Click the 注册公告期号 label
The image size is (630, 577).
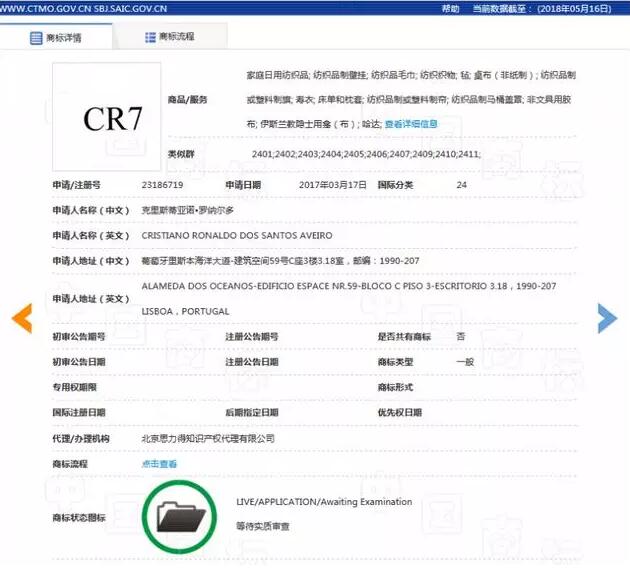(x=252, y=336)
